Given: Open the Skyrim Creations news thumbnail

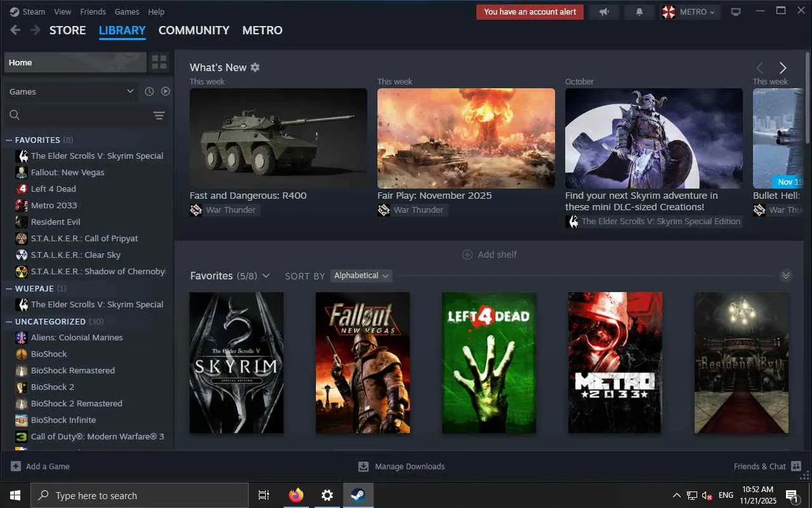Looking at the screenshot, I should click(654, 138).
